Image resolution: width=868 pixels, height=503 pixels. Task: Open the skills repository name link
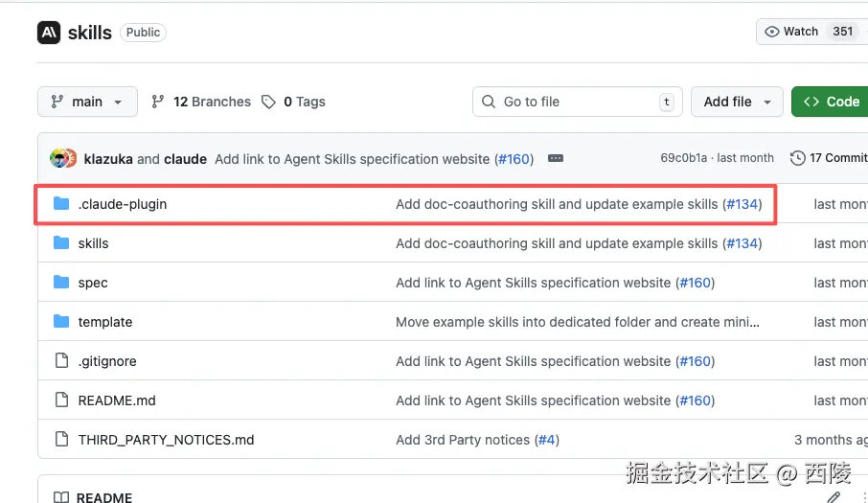click(90, 33)
